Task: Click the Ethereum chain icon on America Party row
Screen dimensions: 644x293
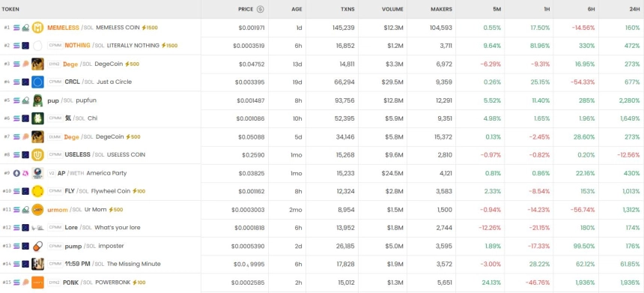Action: [x=16, y=173]
